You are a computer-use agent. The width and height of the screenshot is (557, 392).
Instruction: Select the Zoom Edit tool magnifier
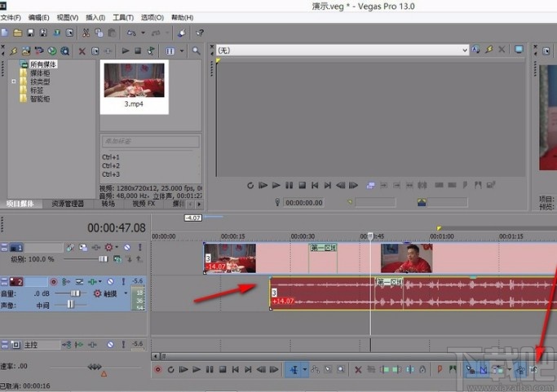341,370
